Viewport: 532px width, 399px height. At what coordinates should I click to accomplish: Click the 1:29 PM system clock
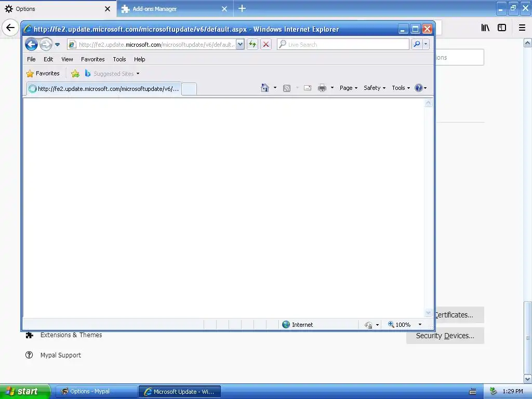tap(513, 391)
